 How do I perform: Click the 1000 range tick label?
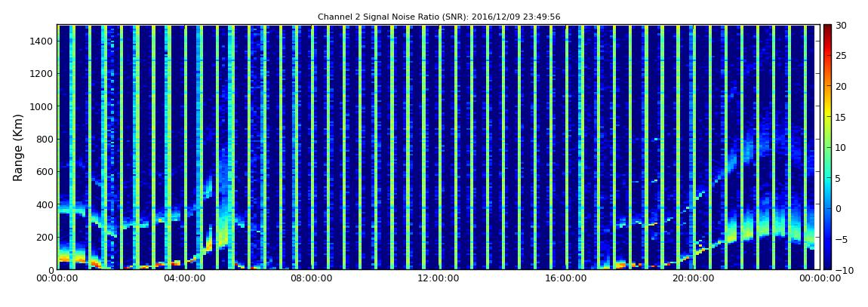(x=42, y=106)
